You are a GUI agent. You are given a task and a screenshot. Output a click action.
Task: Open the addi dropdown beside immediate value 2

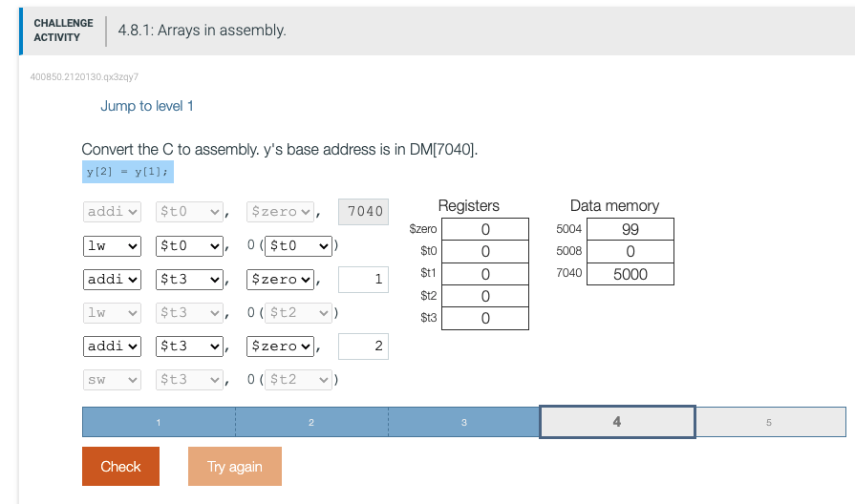point(112,346)
